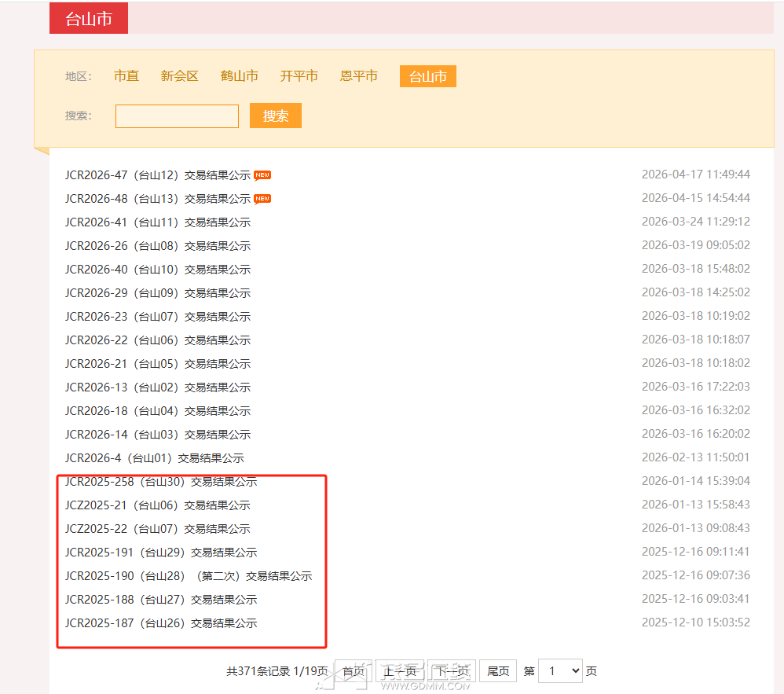Open the 鹤山市 region listings
Image resolution: width=784 pixels, height=694 pixels.
239,75
